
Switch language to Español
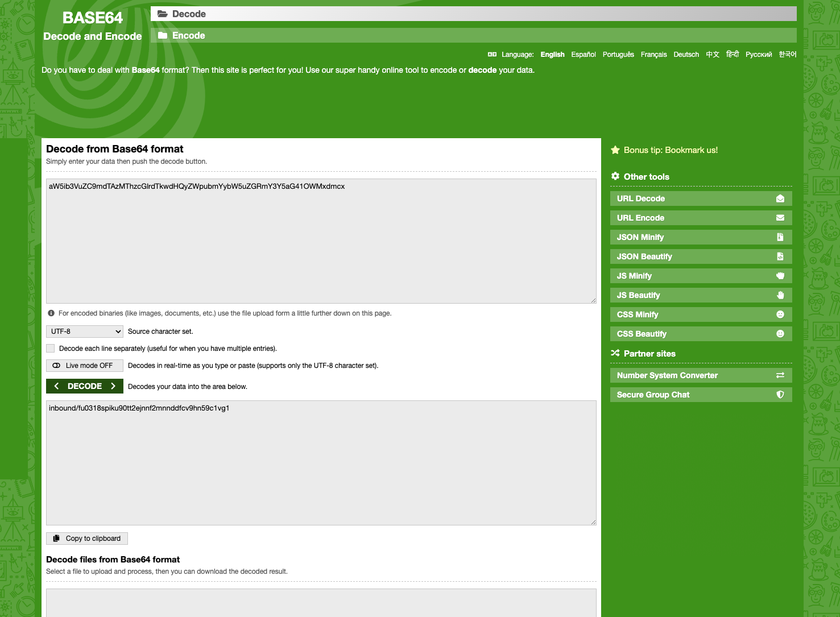[583, 55]
